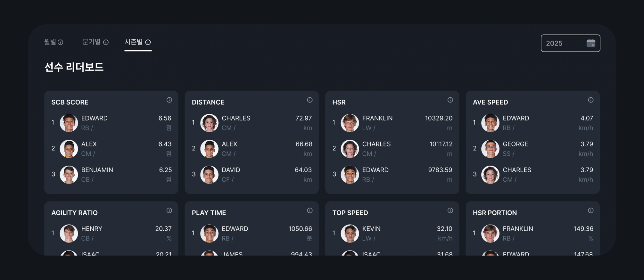Click the DISTANCE card info icon
Screen dimensions: 644x280
click(x=310, y=100)
